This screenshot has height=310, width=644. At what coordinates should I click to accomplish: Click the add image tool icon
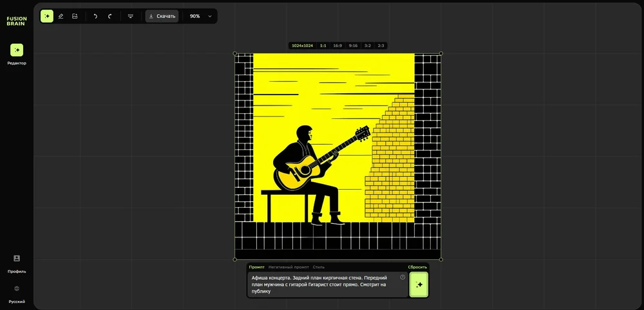(x=75, y=16)
